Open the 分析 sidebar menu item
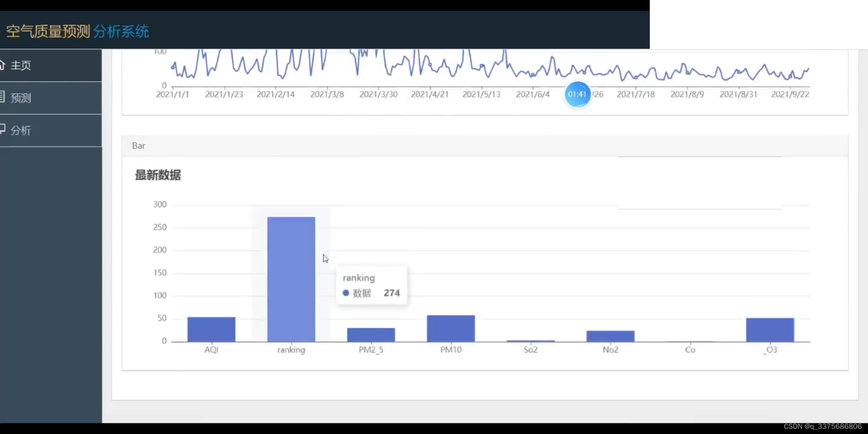 pos(21,131)
